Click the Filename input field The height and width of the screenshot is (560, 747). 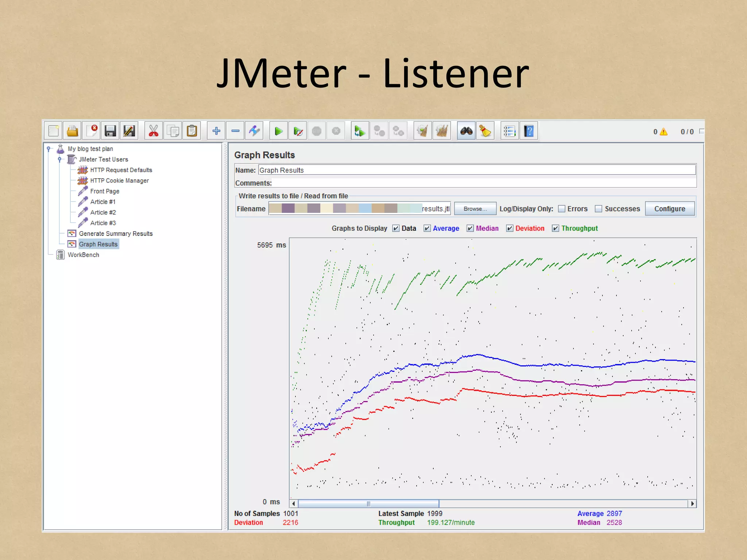pos(360,209)
